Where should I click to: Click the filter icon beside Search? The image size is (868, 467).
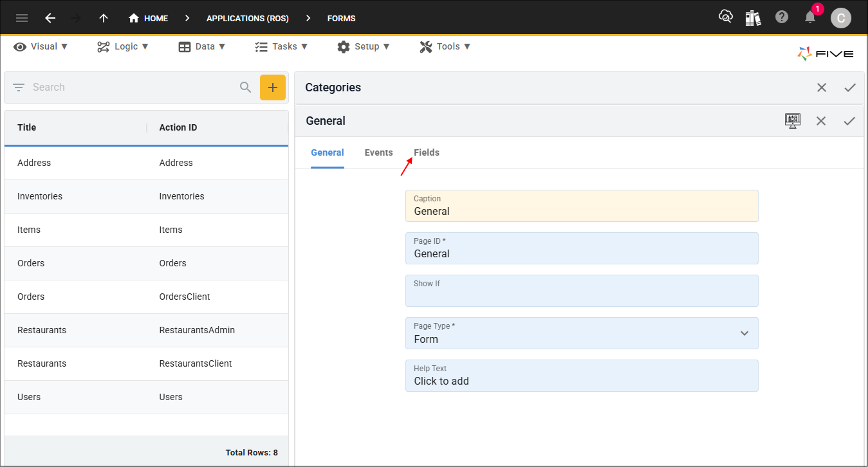pyautogui.click(x=19, y=87)
